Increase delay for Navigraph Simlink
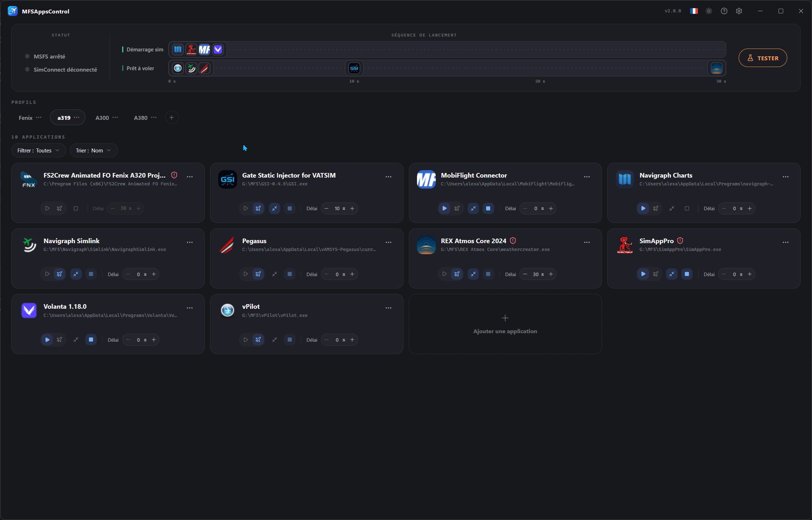812x520 pixels. [x=154, y=274]
